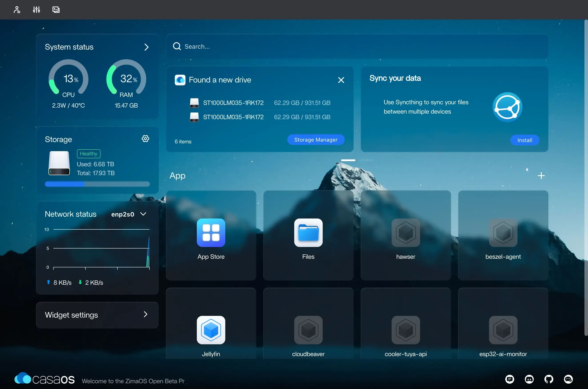Open the chat bubble icon in footer
The width and height of the screenshot is (588, 389).
point(568,379)
